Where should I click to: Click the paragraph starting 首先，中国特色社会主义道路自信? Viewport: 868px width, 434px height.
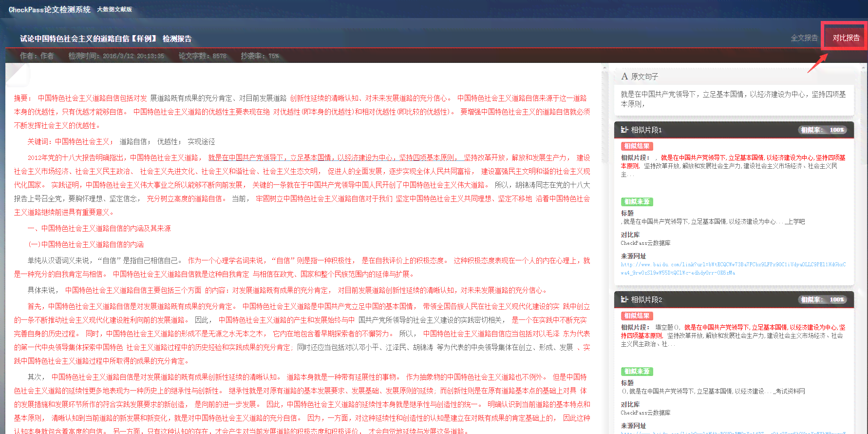click(302, 334)
